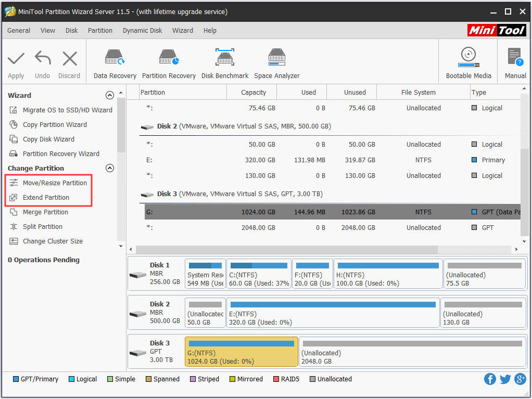Select the Disk 1 drive icon in disk map
Screen dimensions: 532x399
pyautogui.click(x=138, y=275)
